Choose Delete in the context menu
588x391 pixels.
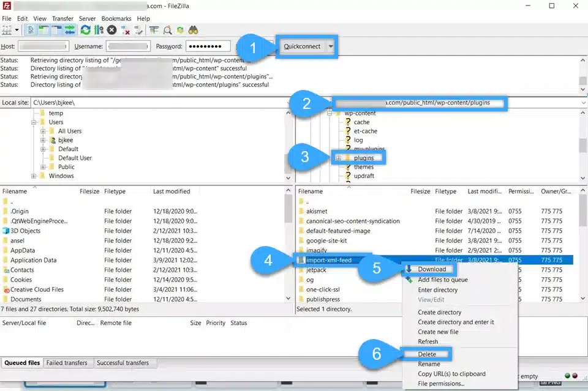coord(427,354)
